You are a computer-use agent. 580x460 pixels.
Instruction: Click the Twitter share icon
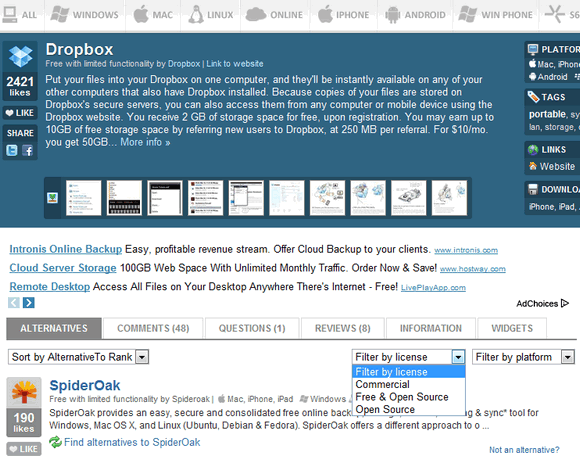click(x=11, y=150)
